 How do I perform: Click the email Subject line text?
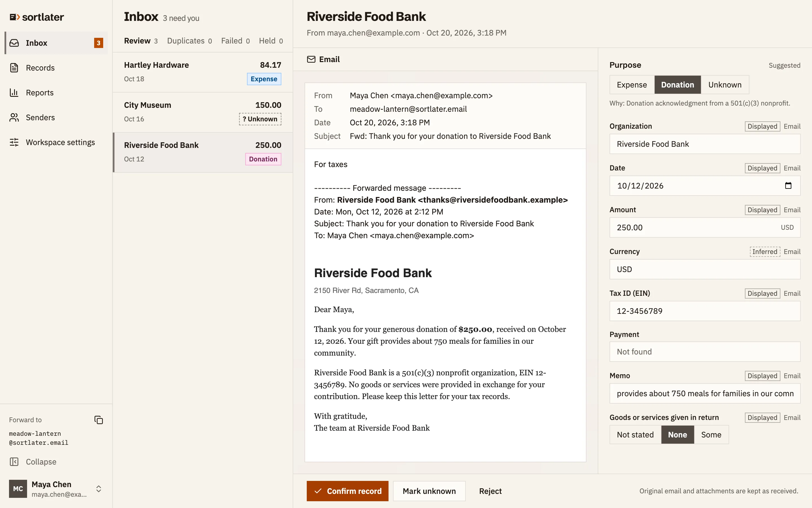coord(450,136)
